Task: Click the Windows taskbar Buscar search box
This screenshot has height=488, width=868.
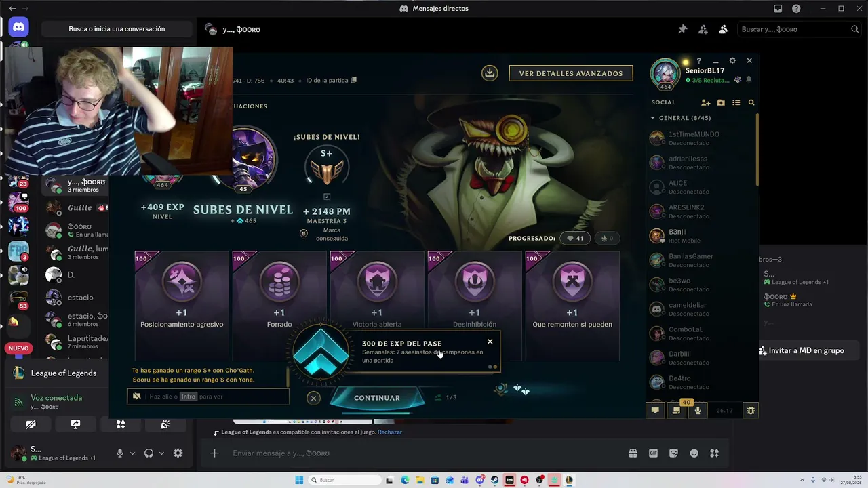Action: pyautogui.click(x=344, y=480)
